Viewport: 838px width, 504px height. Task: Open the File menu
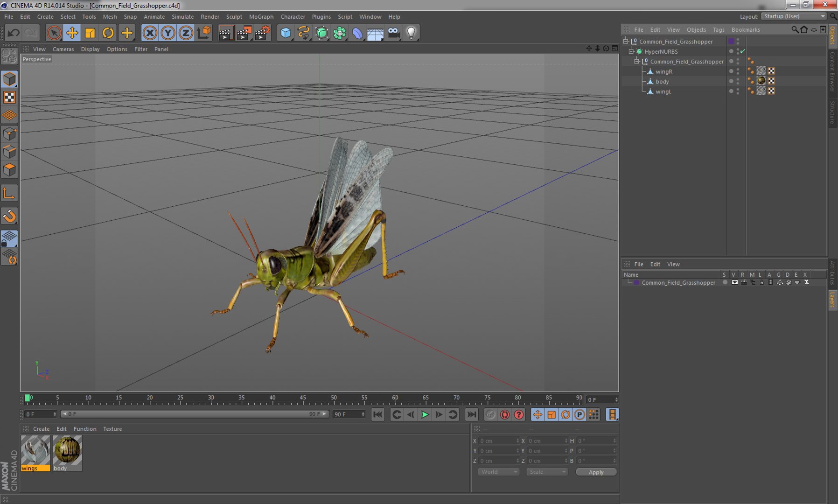tap(8, 16)
